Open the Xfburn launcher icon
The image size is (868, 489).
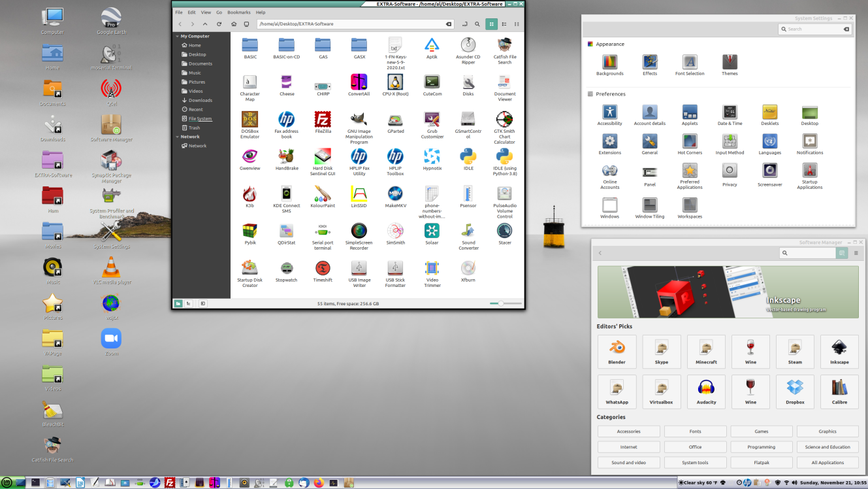tap(468, 268)
